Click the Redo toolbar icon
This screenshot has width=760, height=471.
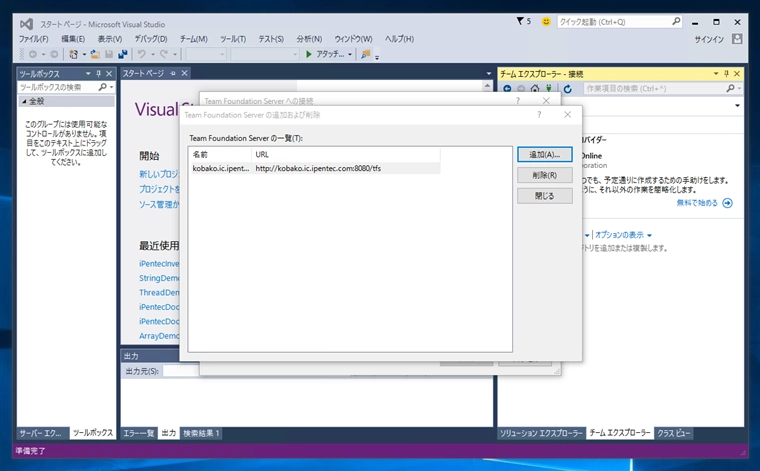point(164,54)
